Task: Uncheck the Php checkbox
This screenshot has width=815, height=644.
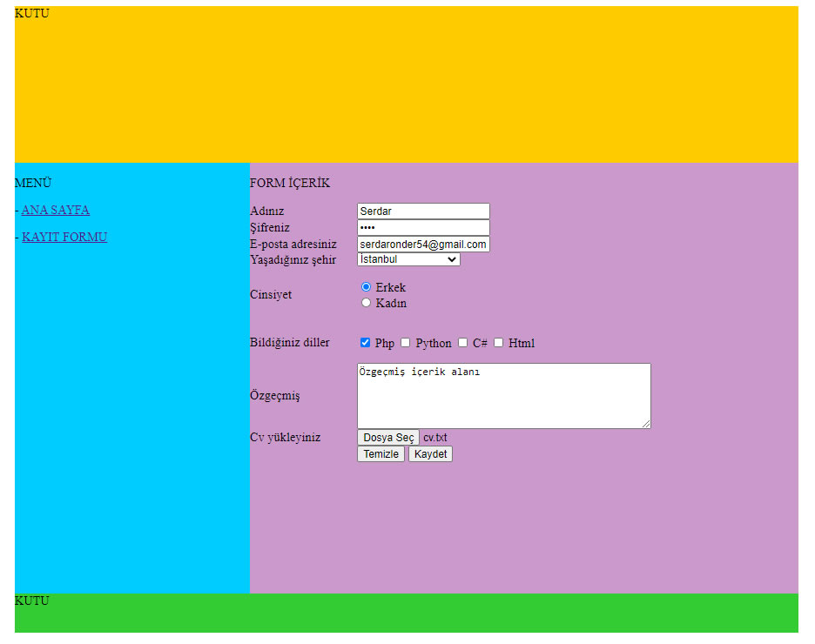Action: click(366, 343)
